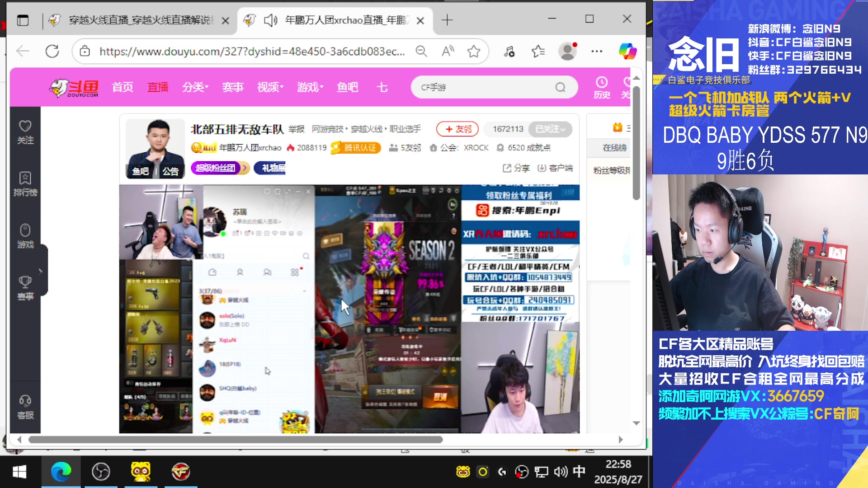Screen dimensions: 868x488
Task: Open the yellow owl app on taskbar
Action: (x=141, y=472)
